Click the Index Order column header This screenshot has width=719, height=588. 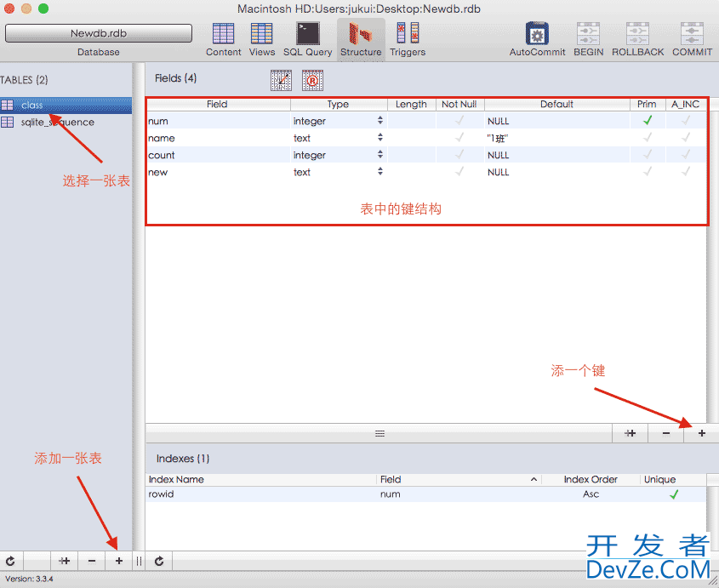click(x=591, y=479)
